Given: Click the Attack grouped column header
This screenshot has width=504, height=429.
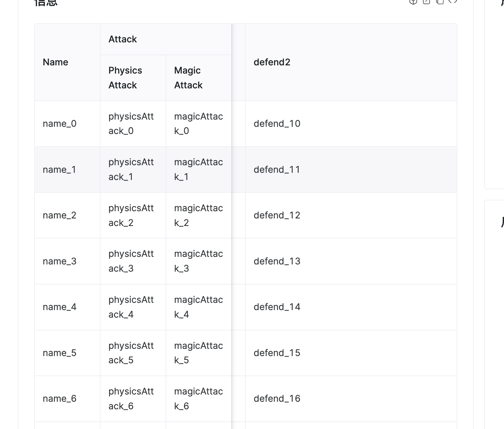Looking at the screenshot, I should (123, 39).
